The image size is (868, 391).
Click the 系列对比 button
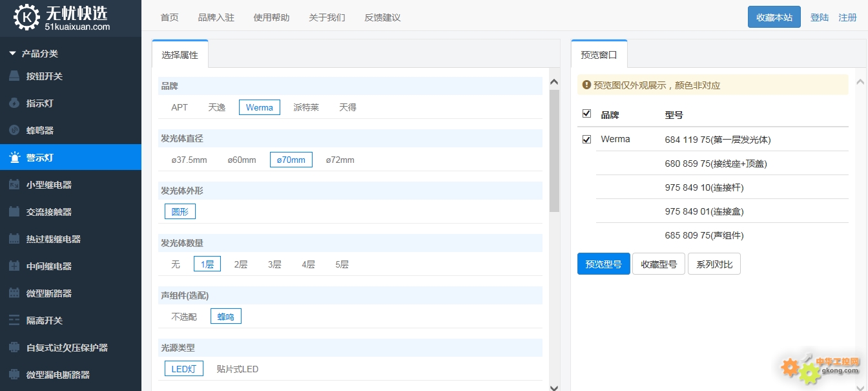[714, 264]
